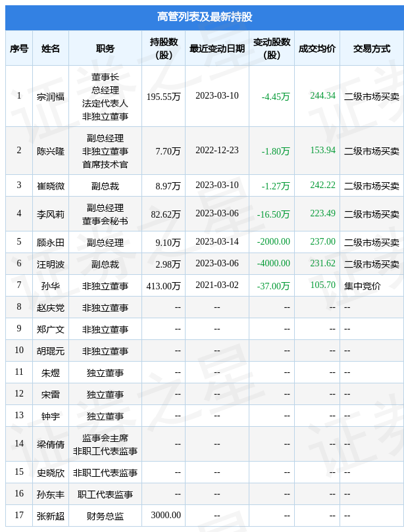Select the name 郑广文

51,329
